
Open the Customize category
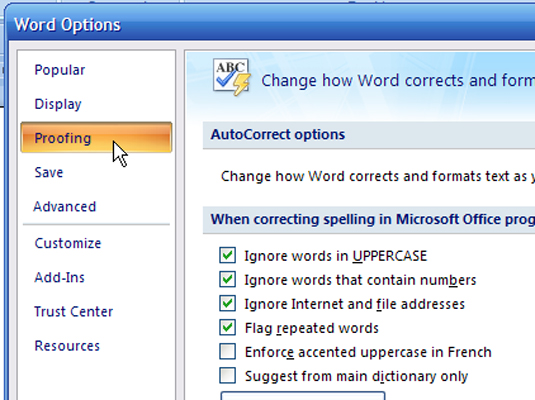click(x=68, y=243)
